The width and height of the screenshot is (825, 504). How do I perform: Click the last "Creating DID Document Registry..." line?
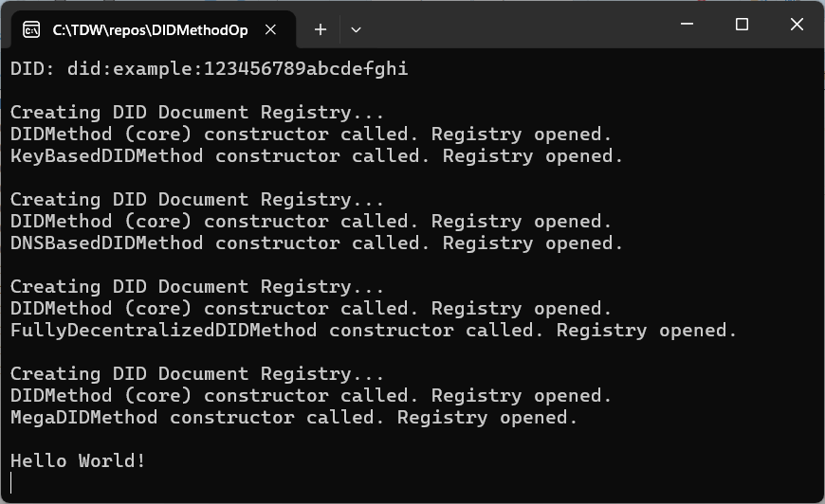[197, 373]
